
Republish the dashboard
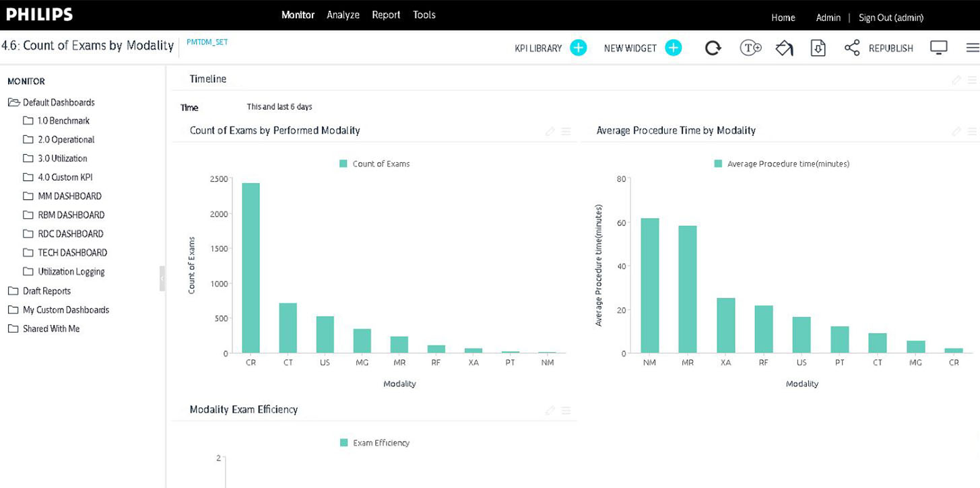[890, 47]
